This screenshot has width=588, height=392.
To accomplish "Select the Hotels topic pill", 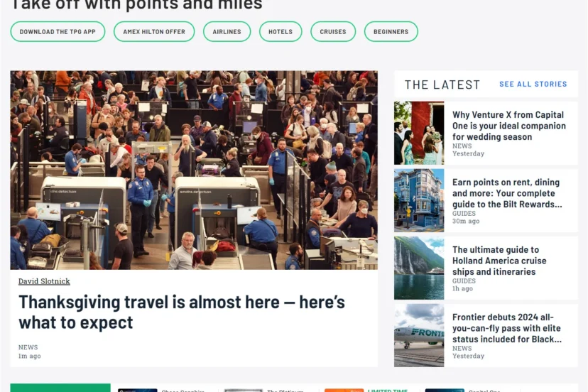I will (281, 31).
